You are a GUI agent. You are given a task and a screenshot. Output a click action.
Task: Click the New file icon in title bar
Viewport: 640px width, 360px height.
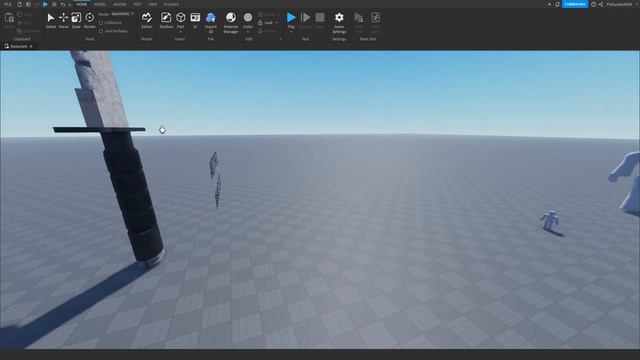pyautogui.click(x=19, y=4)
